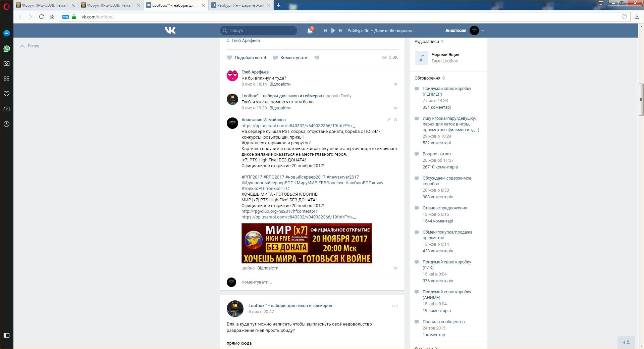Go forward to the next page

(31, 17)
